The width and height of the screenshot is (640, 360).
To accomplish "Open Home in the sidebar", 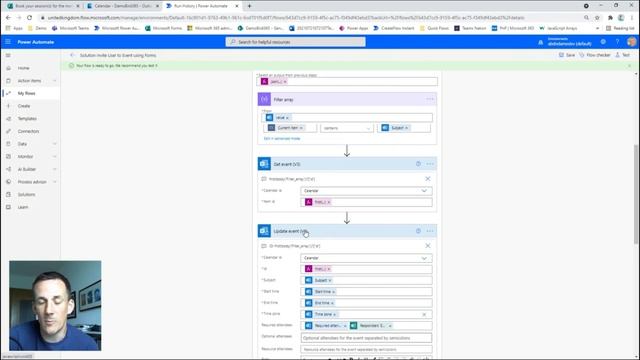I will tap(23, 68).
